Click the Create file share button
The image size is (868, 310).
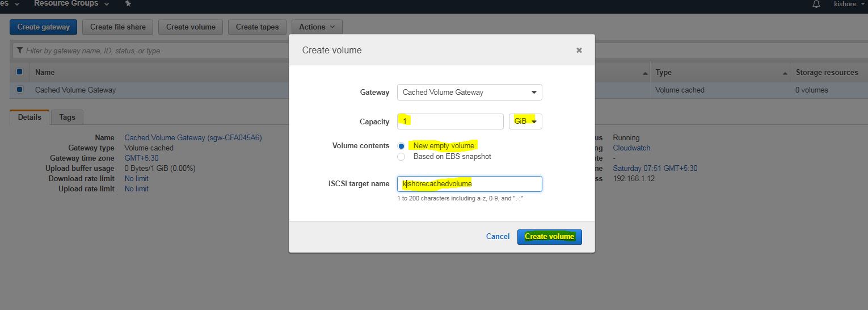click(x=118, y=27)
